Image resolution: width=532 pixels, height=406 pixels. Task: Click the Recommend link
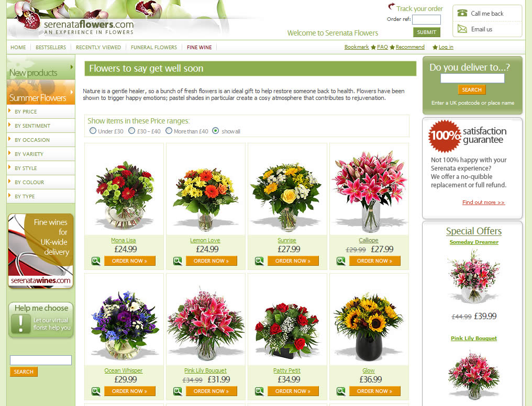pyautogui.click(x=410, y=47)
